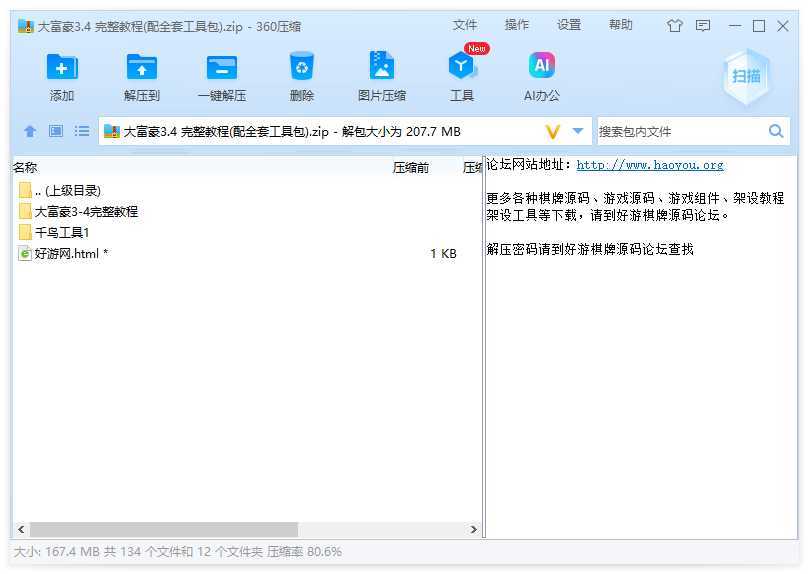The height and width of the screenshot is (574, 809).
Task: Click the status bar size summary text
Action: coord(178,552)
